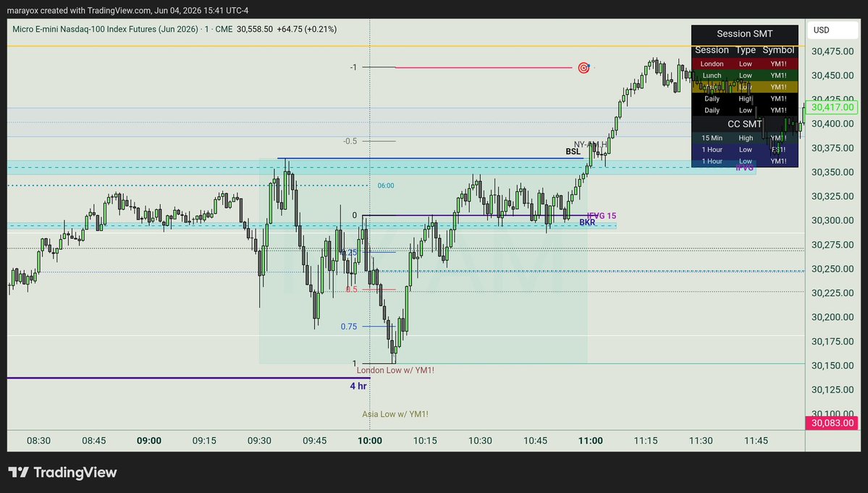Click the 'Asia Low w/ YM1!' label
This screenshot has width=868, height=493.
(395, 414)
